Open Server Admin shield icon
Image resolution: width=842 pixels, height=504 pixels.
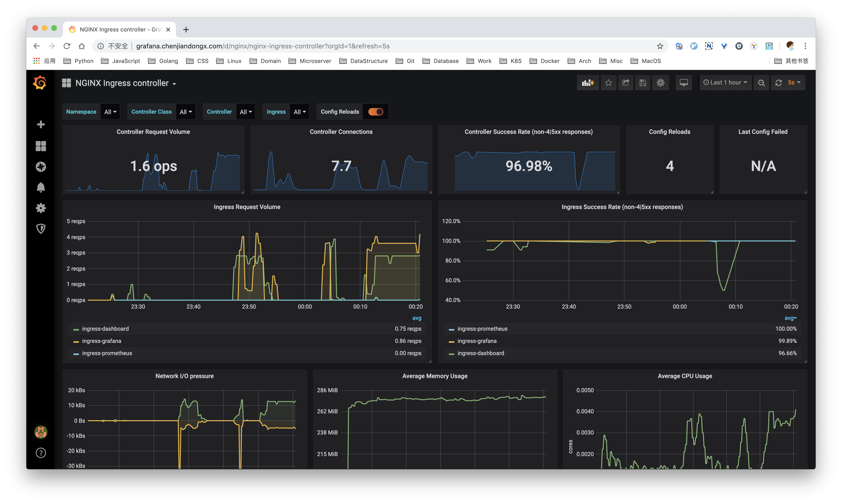click(x=40, y=229)
